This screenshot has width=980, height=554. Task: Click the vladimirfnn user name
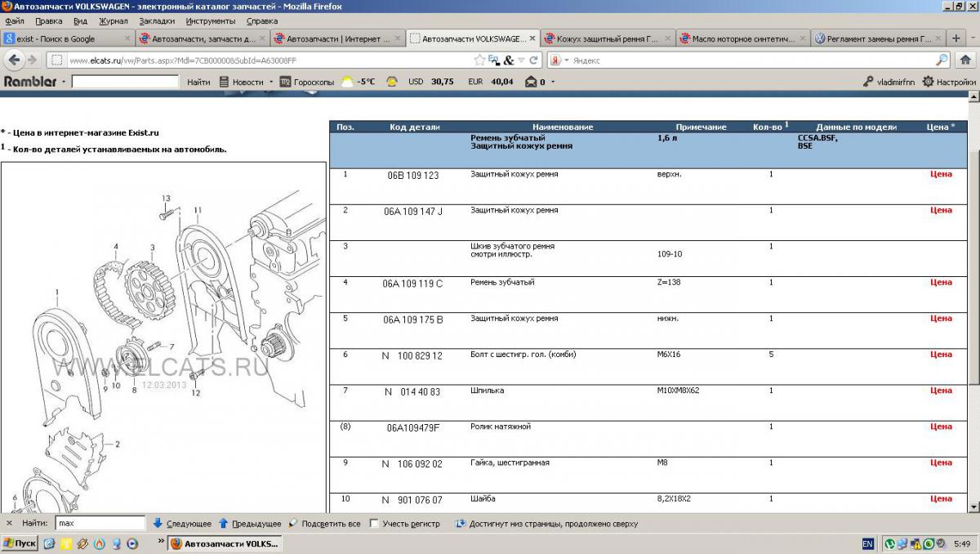(x=896, y=82)
